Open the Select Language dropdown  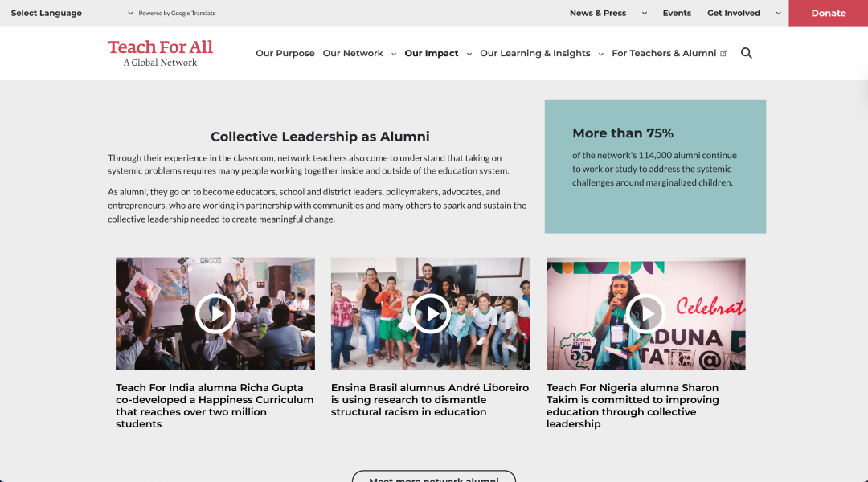[x=72, y=14]
